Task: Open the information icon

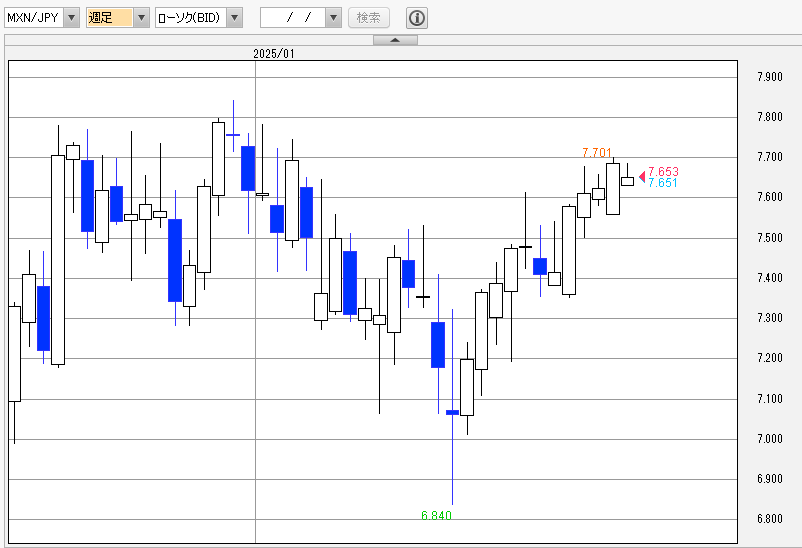Action: pos(417,18)
